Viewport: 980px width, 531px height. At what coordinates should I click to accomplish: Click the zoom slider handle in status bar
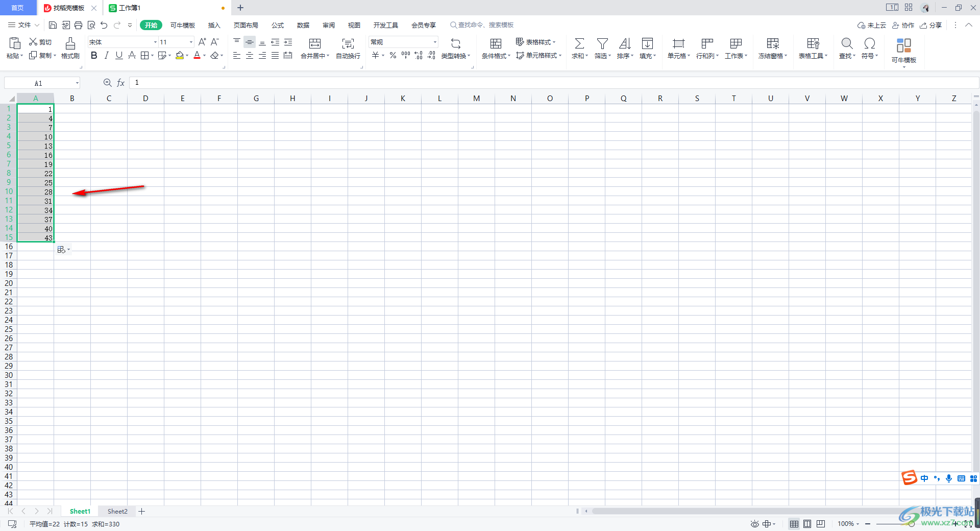tap(911, 524)
